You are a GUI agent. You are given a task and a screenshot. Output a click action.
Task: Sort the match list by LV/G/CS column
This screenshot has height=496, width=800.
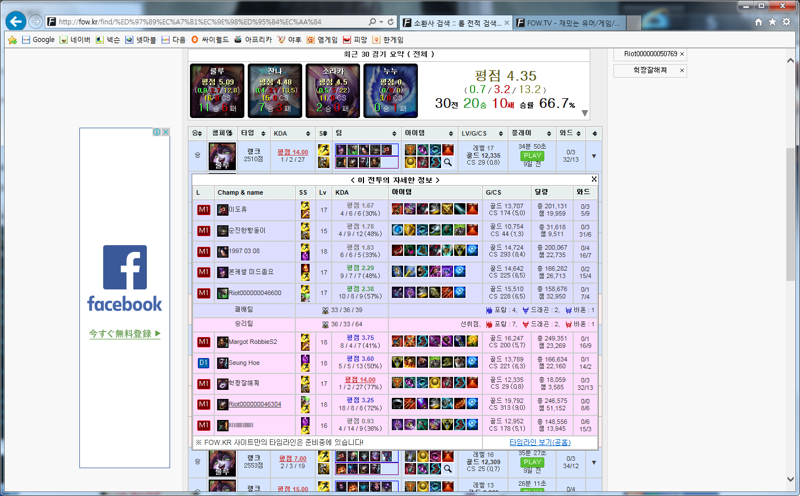[482, 134]
